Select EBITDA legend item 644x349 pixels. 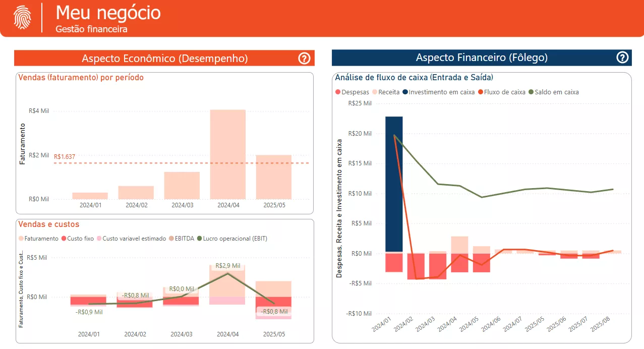pos(182,239)
